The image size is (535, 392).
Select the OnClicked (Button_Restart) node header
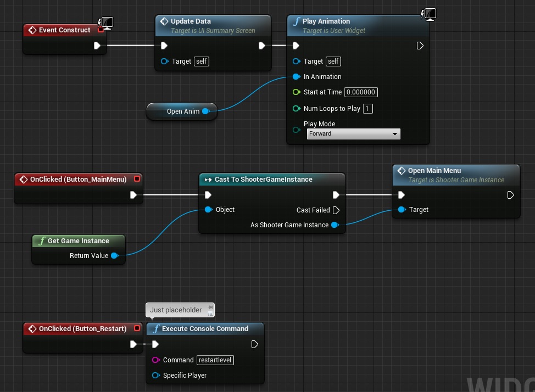tap(83, 329)
